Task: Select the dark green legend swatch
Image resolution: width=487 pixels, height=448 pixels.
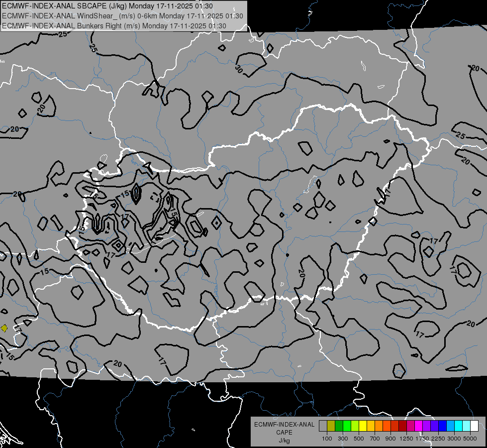Action: click(339, 426)
